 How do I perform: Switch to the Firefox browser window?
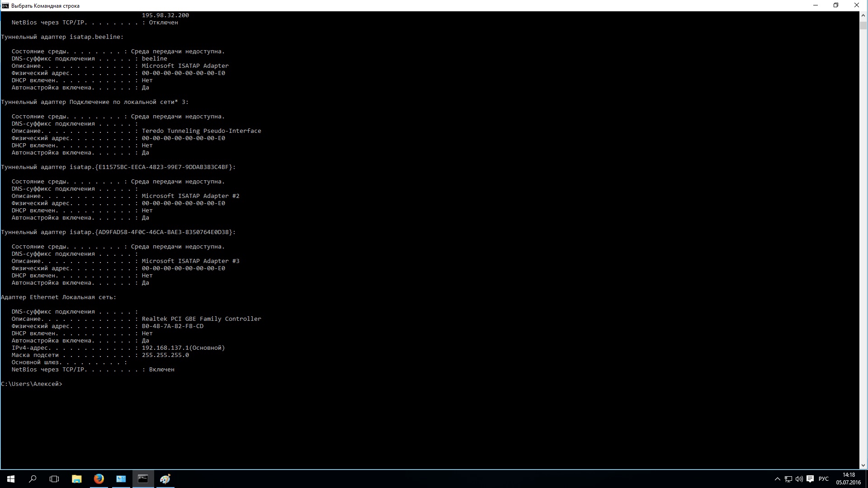click(x=99, y=479)
